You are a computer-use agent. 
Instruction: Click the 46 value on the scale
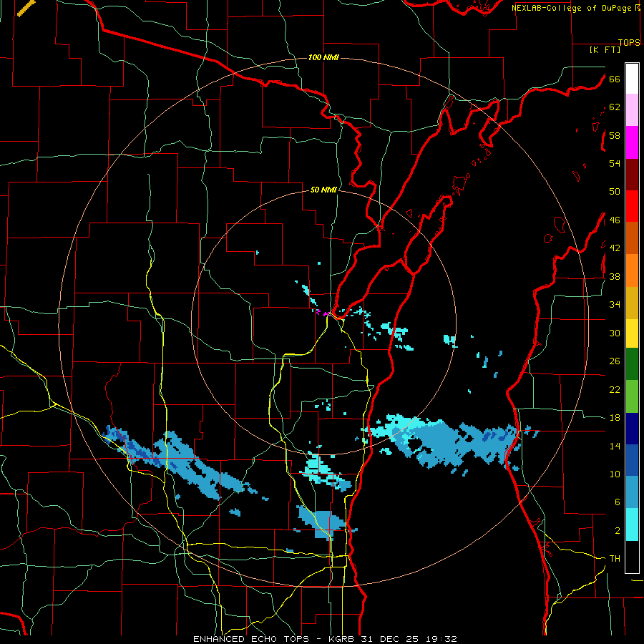(615, 220)
